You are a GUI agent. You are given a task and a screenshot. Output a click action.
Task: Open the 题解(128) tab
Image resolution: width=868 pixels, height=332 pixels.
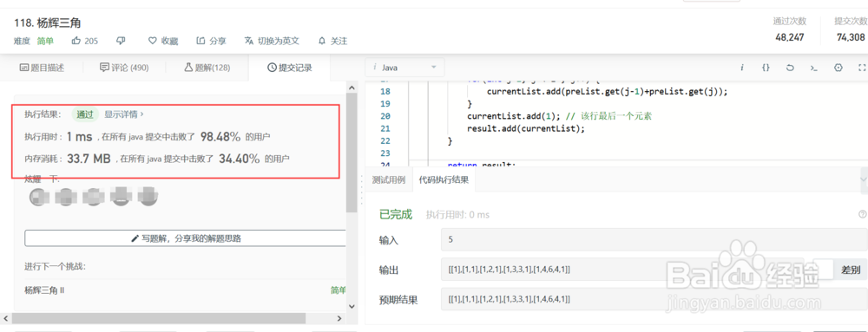tap(207, 68)
